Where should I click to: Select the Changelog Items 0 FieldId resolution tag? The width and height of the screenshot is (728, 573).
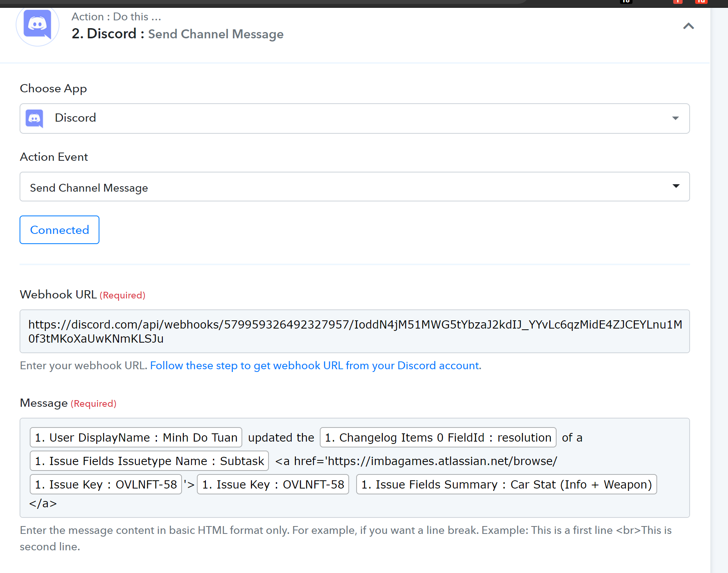[438, 437]
